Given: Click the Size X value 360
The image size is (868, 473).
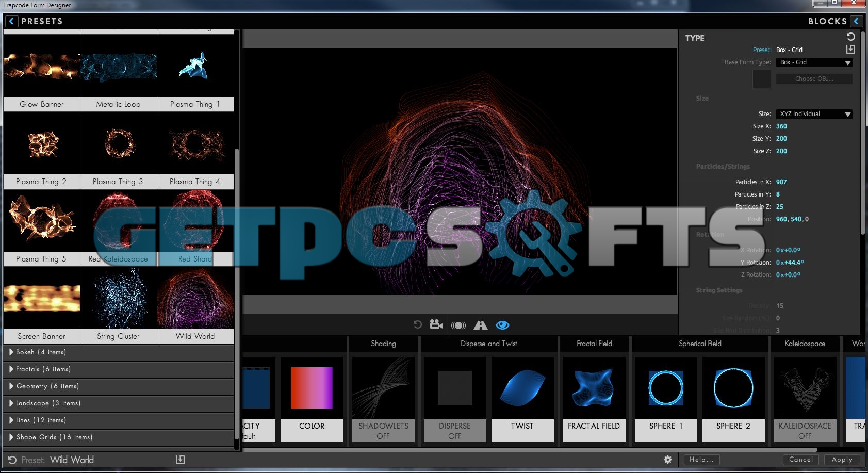Looking at the screenshot, I should click(x=781, y=126).
